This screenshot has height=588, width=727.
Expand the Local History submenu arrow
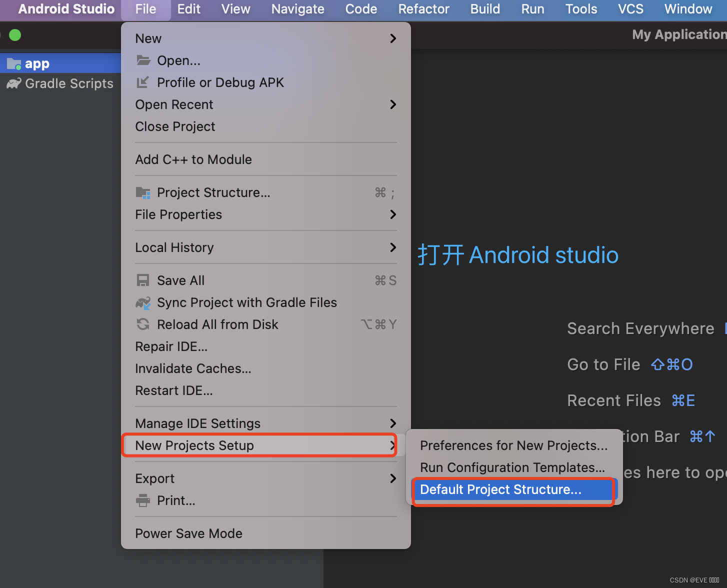(393, 247)
